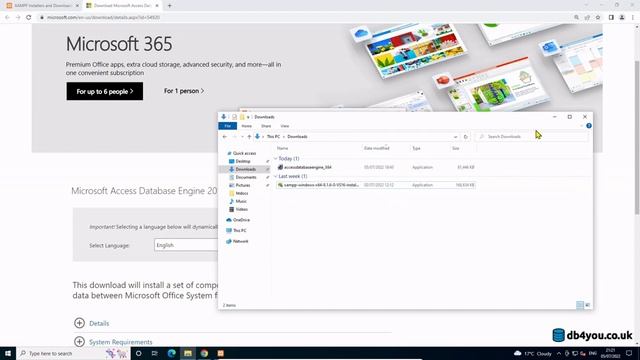Click This PC in the Explorer breadcrumb

coord(273,137)
